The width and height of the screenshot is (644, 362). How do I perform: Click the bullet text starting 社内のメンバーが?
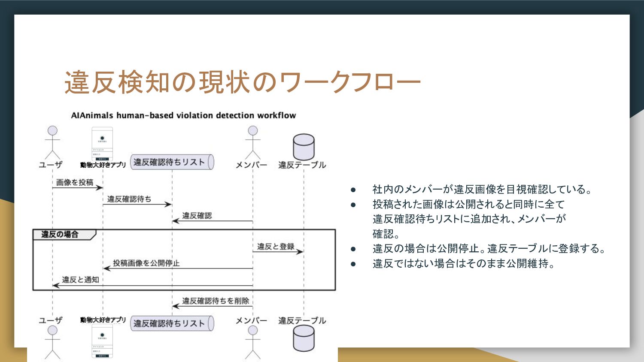pos(482,189)
